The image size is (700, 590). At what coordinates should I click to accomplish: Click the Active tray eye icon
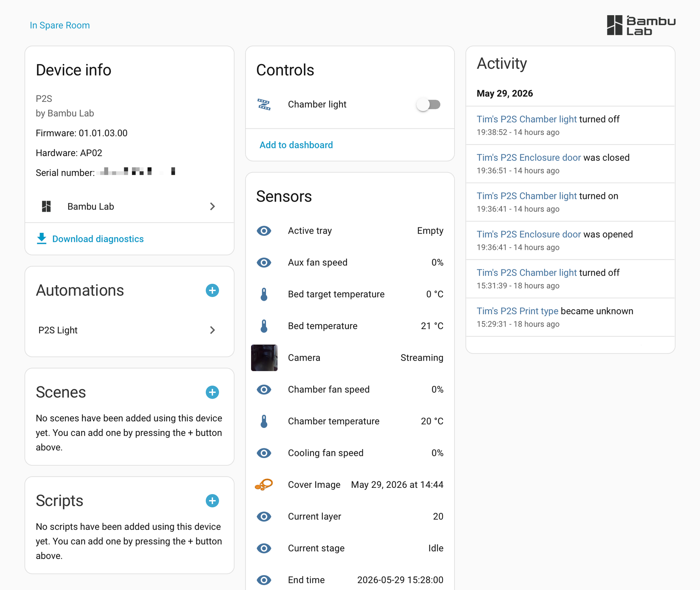(x=264, y=231)
